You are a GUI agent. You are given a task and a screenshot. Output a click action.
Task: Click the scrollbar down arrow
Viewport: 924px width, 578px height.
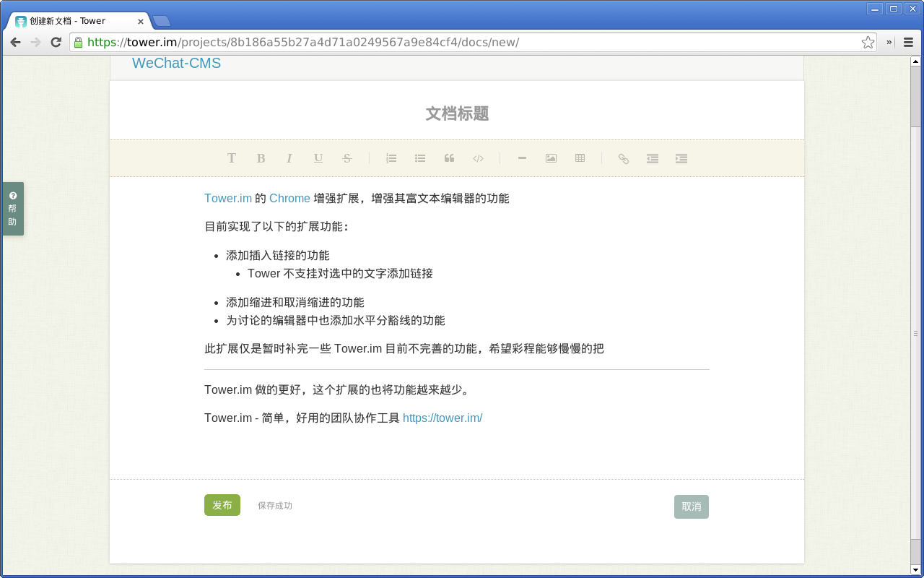coord(916,569)
